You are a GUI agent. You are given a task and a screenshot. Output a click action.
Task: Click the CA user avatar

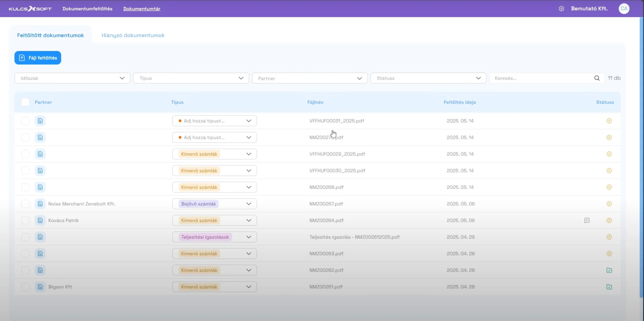click(x=624, y=9)
